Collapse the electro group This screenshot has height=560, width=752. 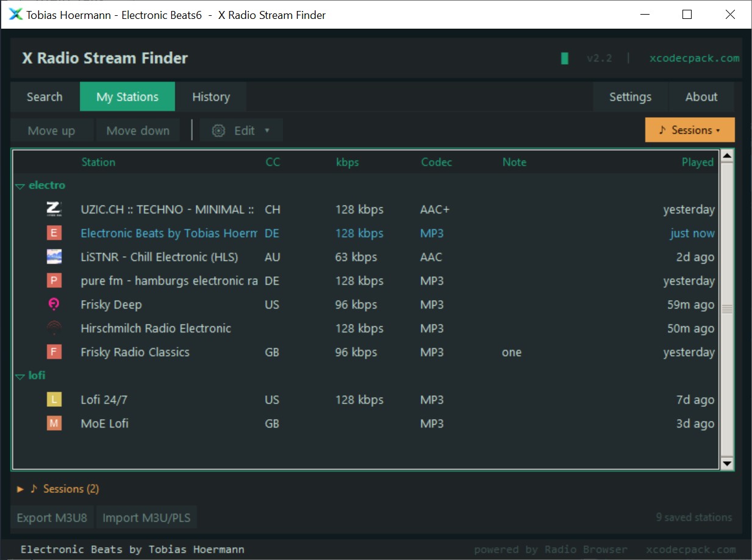20,186
